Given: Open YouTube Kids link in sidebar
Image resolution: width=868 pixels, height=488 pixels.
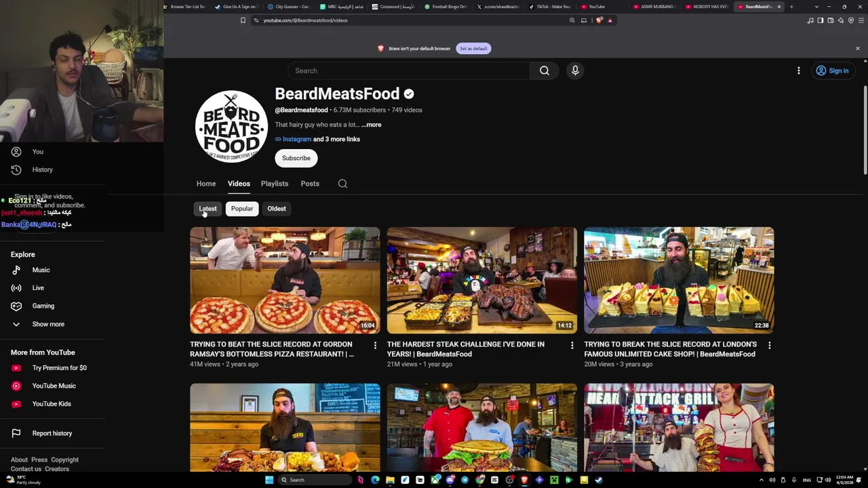Looking at the screenshot, I should [x=52, y=404].
